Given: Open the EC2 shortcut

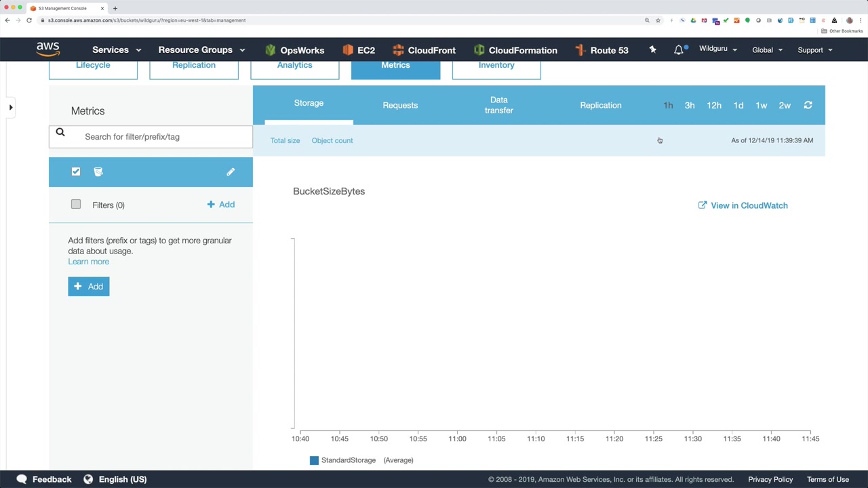Looking at the screenshot, I should point(359,50).
